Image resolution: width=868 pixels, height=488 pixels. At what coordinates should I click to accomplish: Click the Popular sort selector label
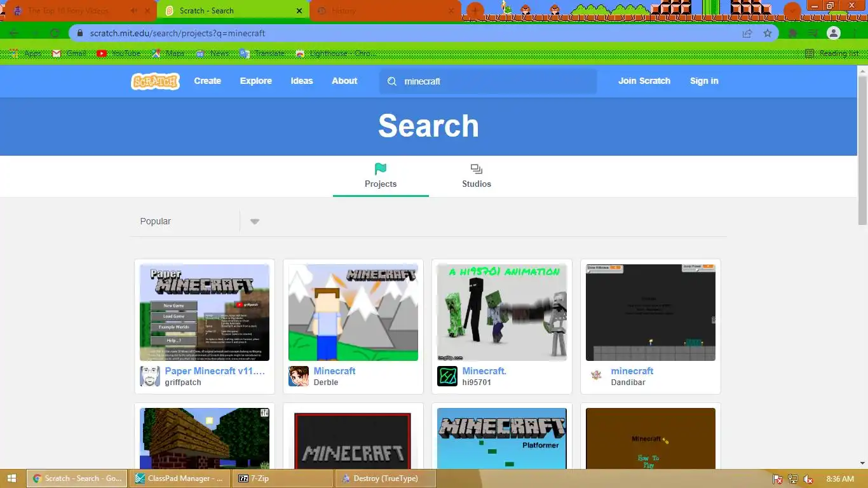[x=156, y=221]
